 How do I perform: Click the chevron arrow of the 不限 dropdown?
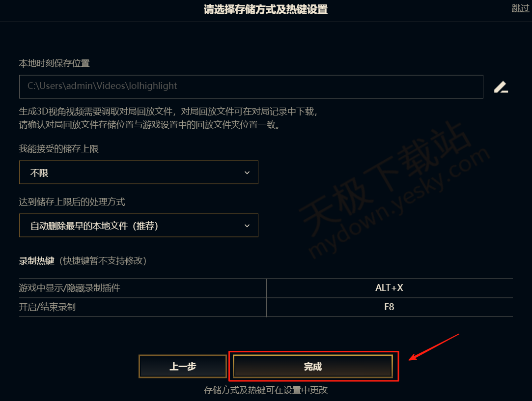(247, 173)
